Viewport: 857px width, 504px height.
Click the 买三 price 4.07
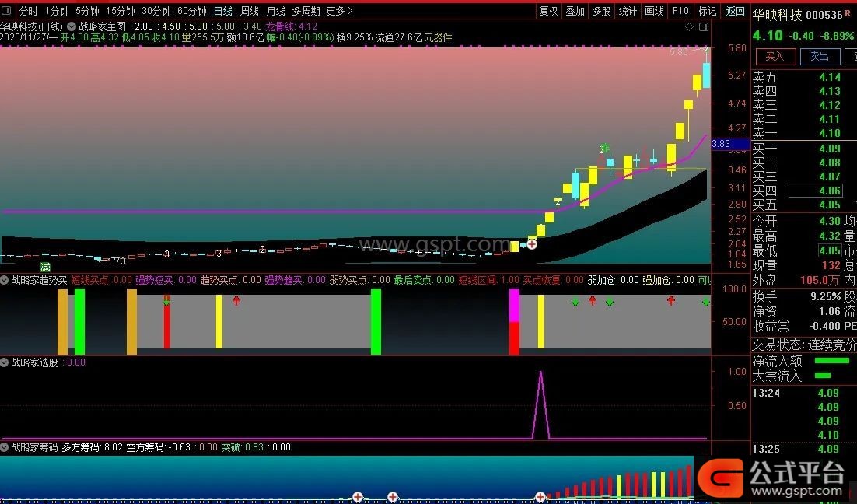(830, 177)
